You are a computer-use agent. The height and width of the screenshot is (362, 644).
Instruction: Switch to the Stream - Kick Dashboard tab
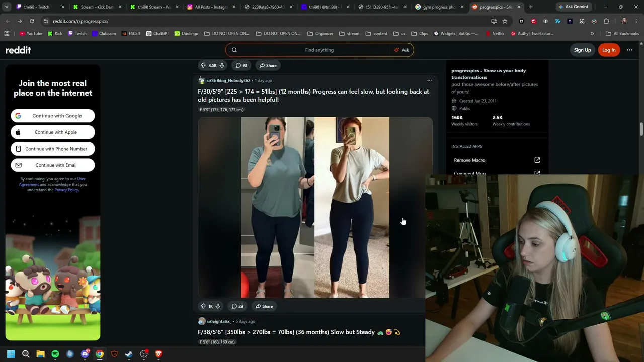click(x=97, y=7)
